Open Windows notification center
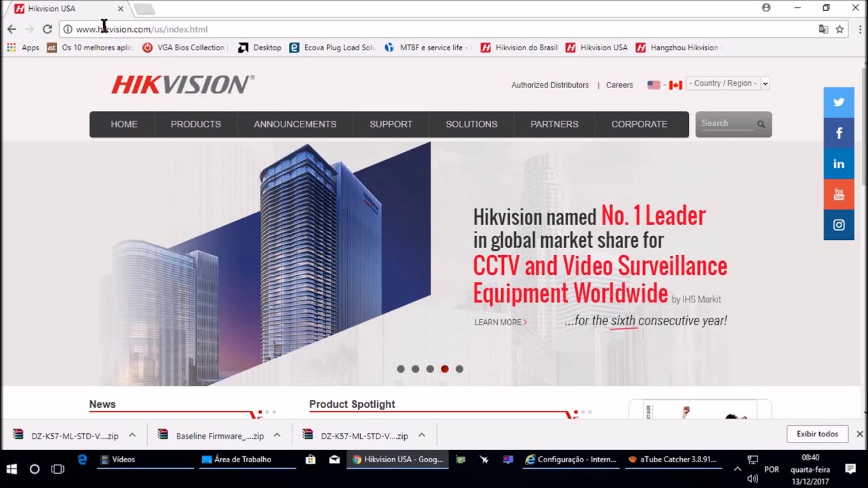The height and width of the screenshot is (488, 868). click(850, 468)
